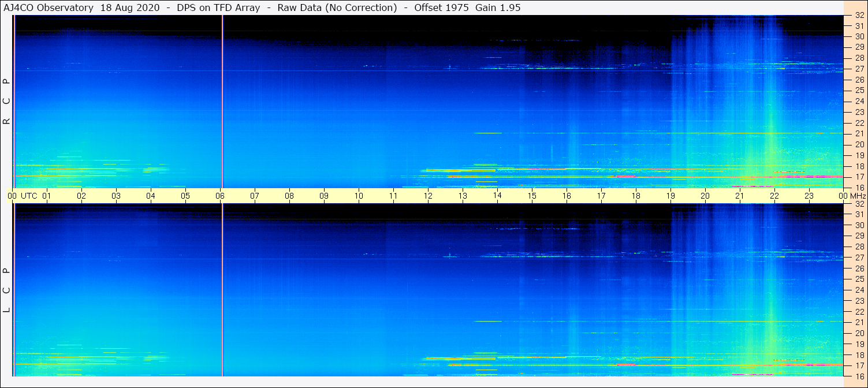Image resolution: width=868 pixels, height=388 pixels.
Task: Click the 12 hour tick on the time axis
Action: coord(428,196)
